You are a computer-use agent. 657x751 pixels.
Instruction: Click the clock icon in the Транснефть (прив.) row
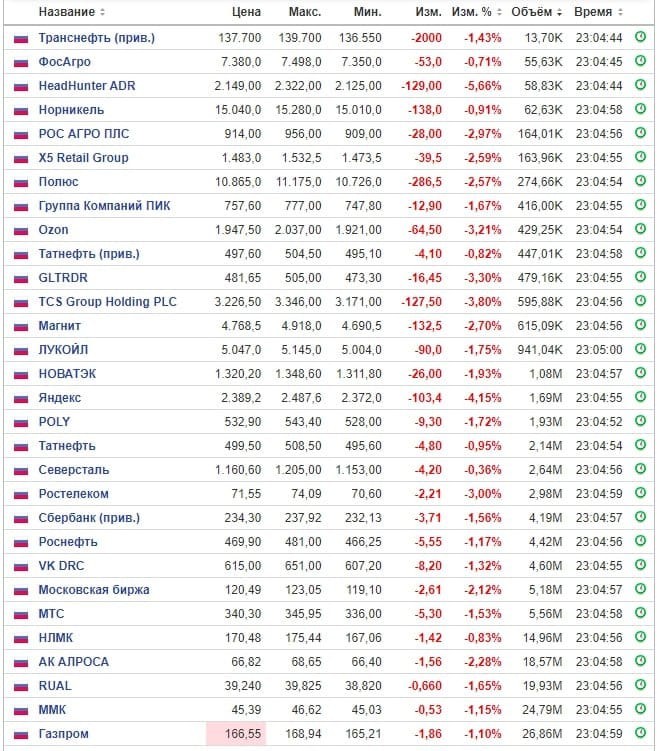(x=641, y=38)
